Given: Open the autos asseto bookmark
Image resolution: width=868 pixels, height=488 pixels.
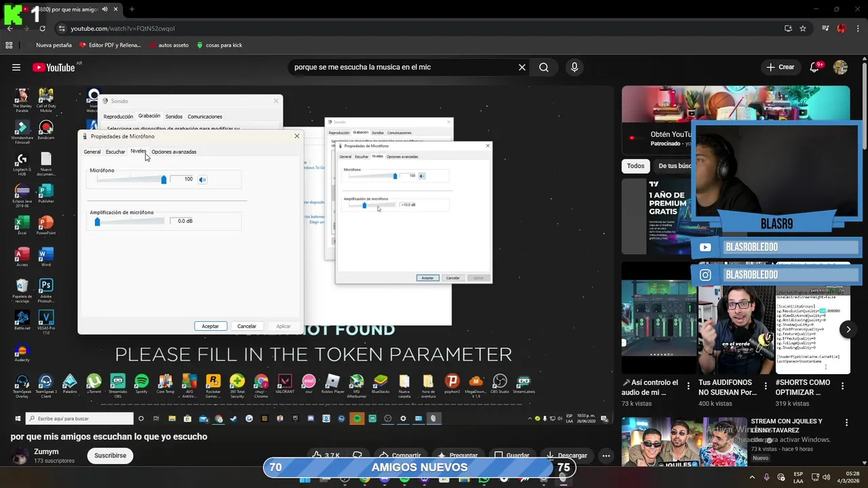Looking at the screenshot, I should [x=168, y=45].
